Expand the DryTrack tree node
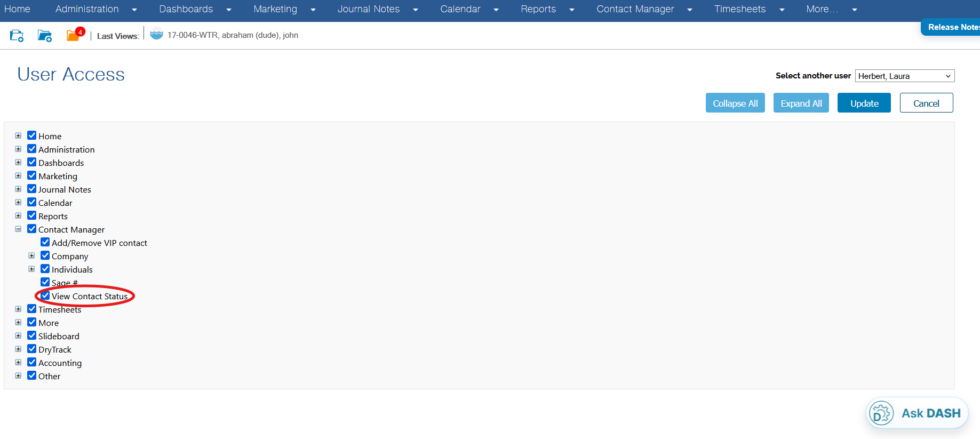 [x=18, y=349]
